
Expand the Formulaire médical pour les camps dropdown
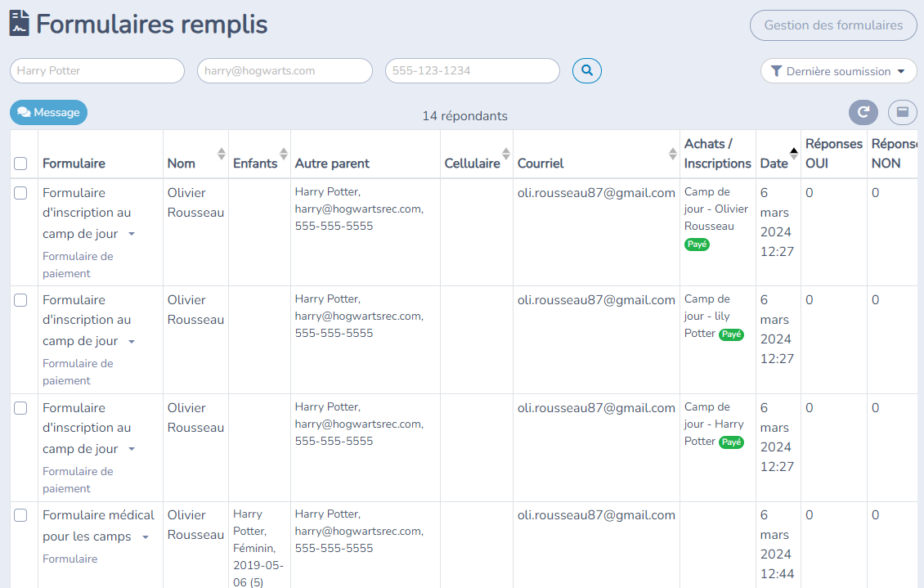145,536
